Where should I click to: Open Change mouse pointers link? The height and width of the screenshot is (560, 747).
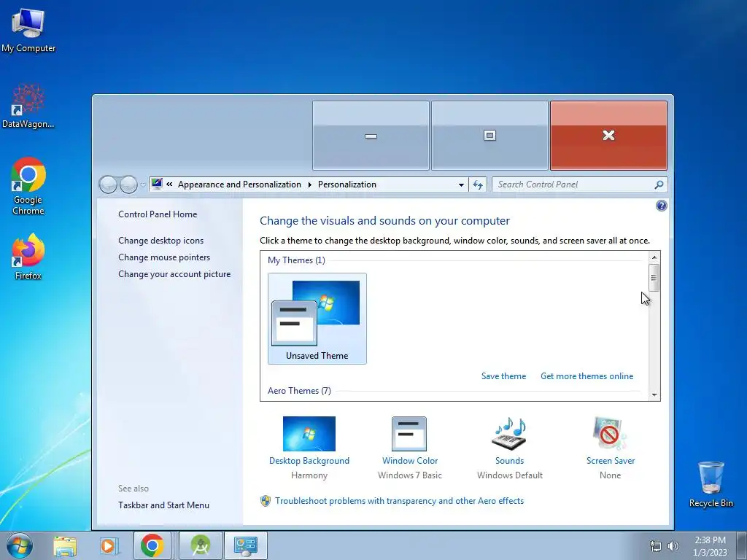pos(164,257)
